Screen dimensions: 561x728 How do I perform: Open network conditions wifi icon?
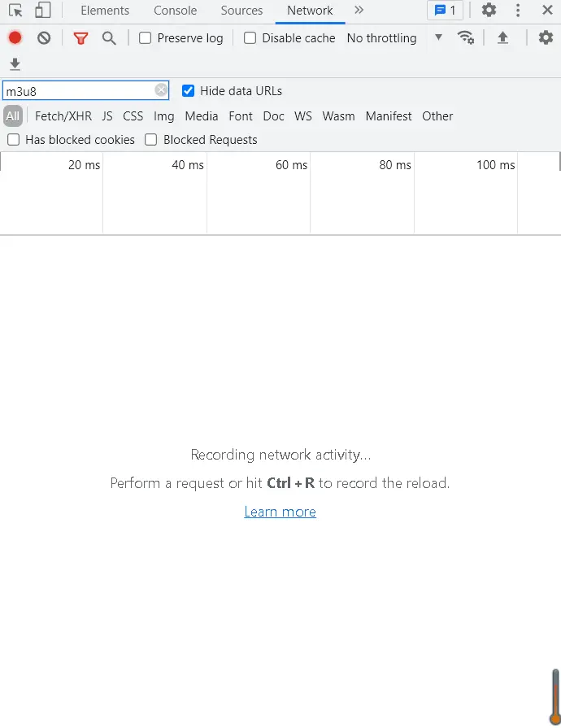click(x=465, y=37)
